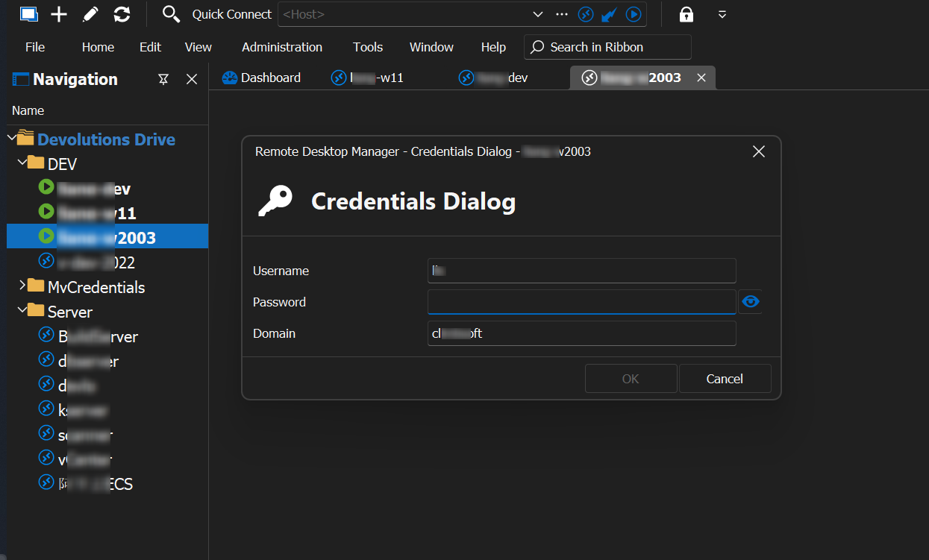Click the MvCredentials folder icon

[x=35, y=286]
